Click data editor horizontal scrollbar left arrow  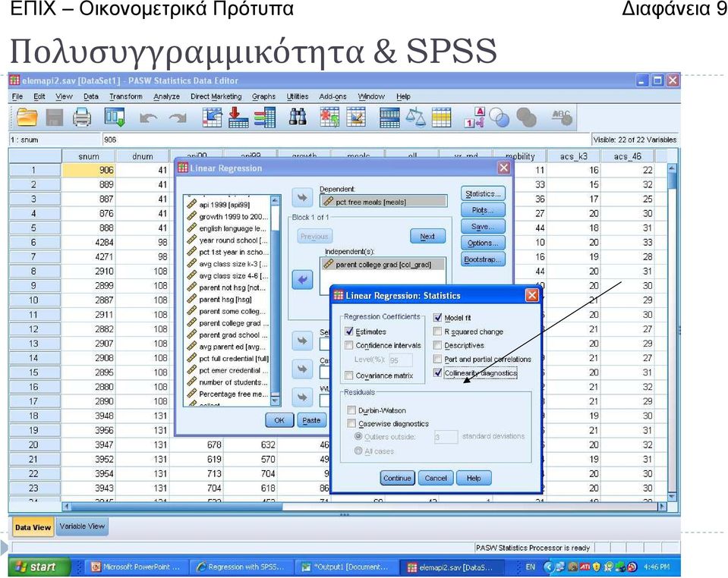(66, 507)
